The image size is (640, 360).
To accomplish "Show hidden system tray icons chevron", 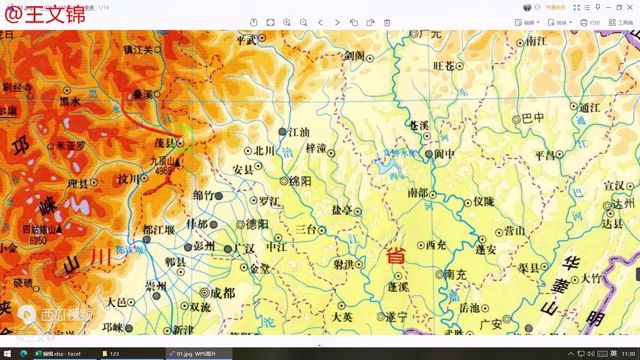I will 571,353.
